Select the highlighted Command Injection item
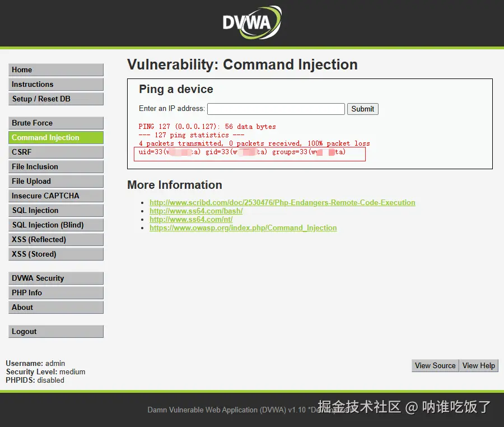Viewport: 504px width, 427px height. (x=56, y=137)
